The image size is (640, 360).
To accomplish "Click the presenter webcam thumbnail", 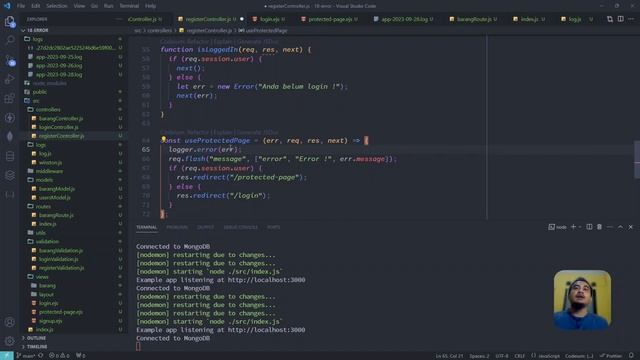I will tap(582, 300).
